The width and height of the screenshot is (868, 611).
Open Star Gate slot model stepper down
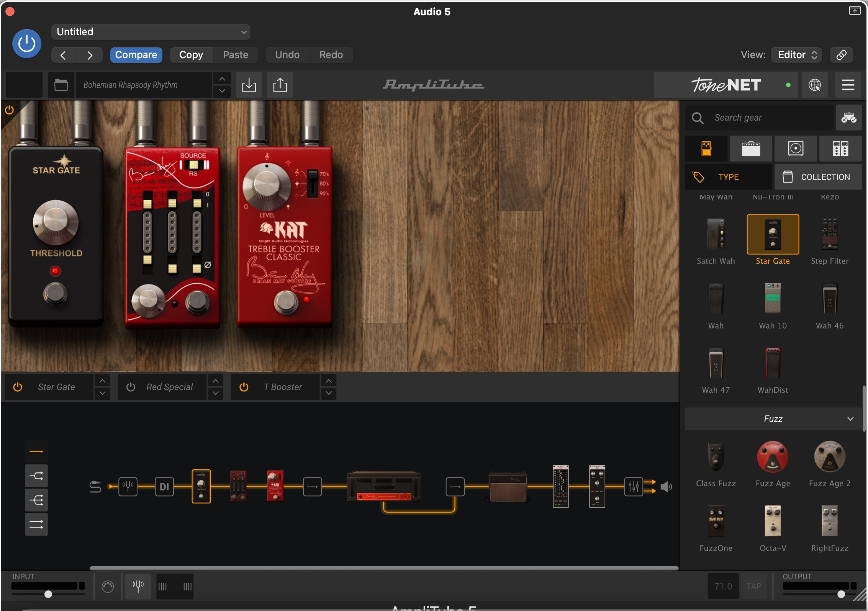[x=102, y=393]
